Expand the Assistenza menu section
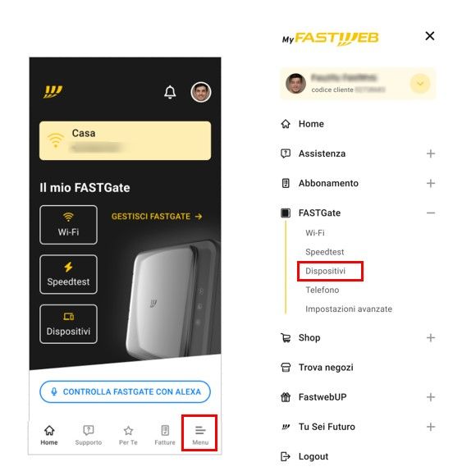 pos(431,153)
